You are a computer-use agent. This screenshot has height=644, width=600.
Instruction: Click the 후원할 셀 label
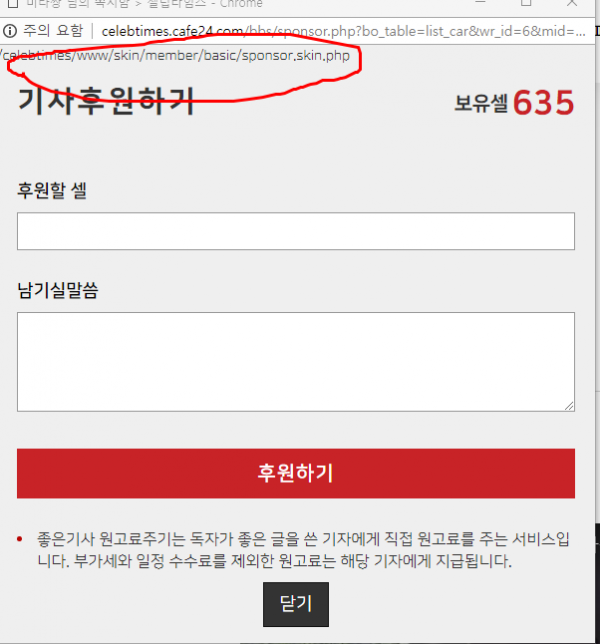point(52,191)
